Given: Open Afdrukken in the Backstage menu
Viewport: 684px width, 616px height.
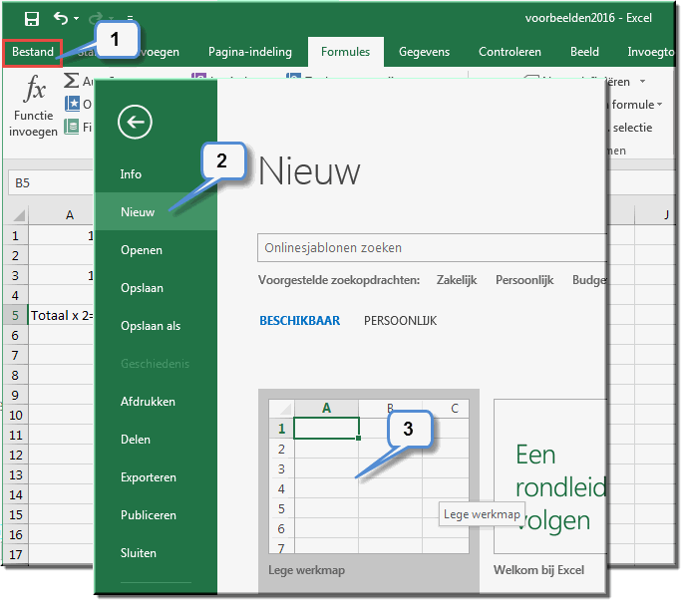Looking at the screenshot, I should coord(156,402).
